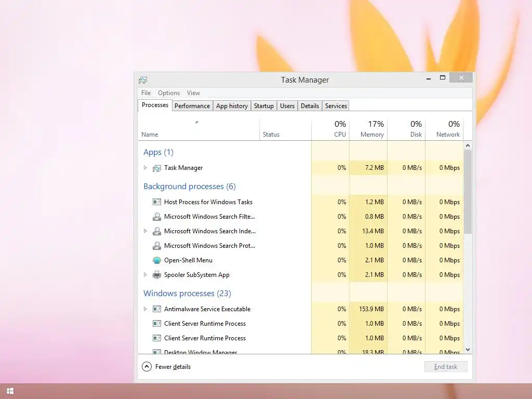Select the Open-Shell Menu process row
This screenshot has width=532, height=399.
click(301, 260)
